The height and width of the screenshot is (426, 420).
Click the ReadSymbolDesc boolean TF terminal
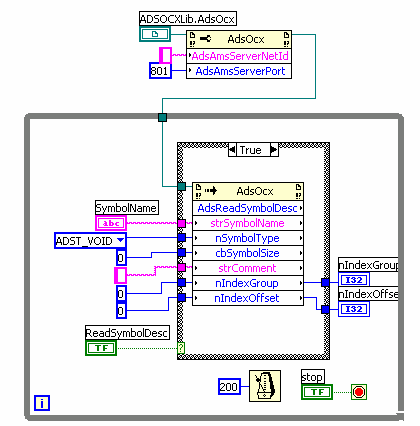101,348
